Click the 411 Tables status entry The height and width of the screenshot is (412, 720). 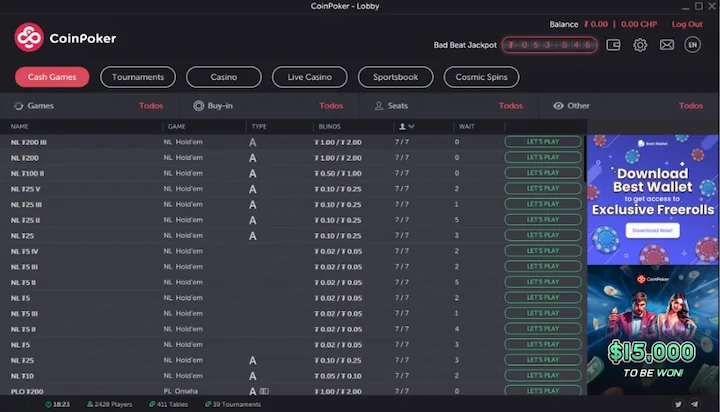coord(169,405)
